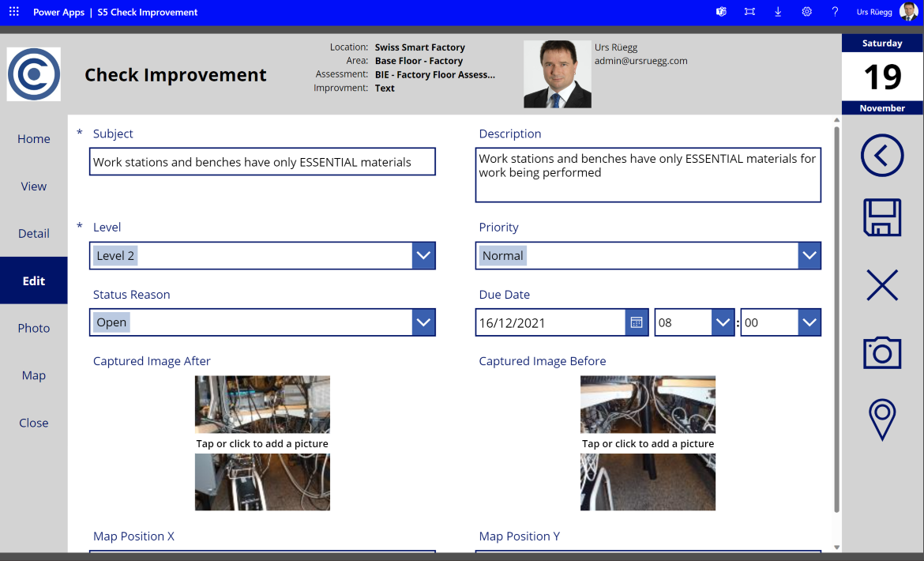This screenshot has width=924, height=561.
Task: Tap to add a picture under Image Before
Action: (x=648, y=444)
